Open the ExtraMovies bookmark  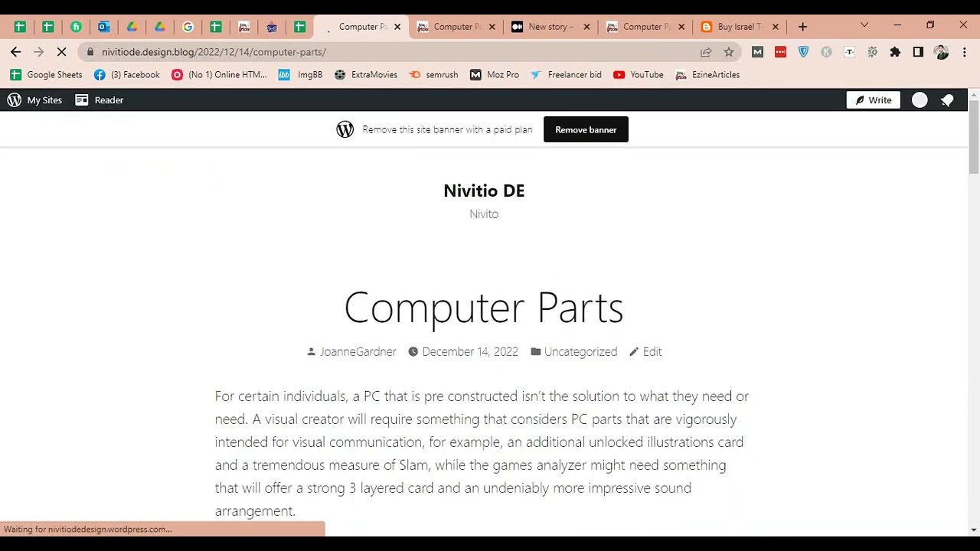point(366,75)
